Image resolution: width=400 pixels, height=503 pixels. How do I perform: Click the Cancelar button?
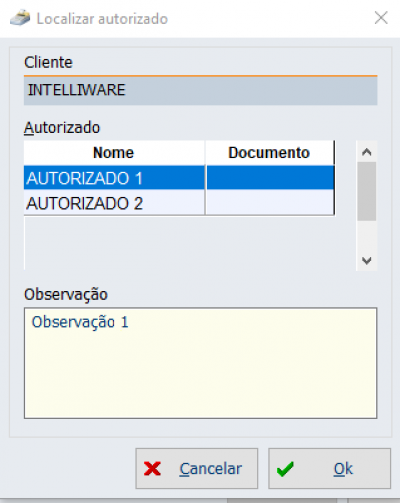[x=197, y=468]
